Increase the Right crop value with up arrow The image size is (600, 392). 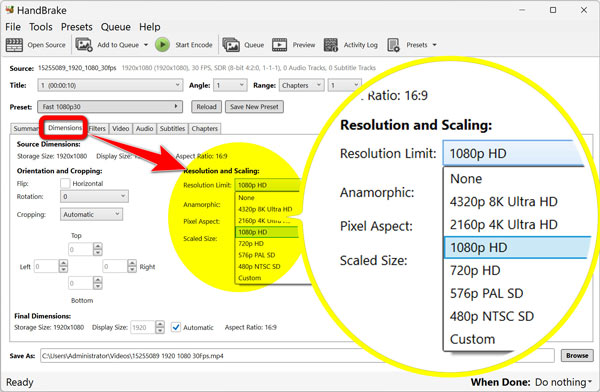pyautogui.click(x=132, y=263)
